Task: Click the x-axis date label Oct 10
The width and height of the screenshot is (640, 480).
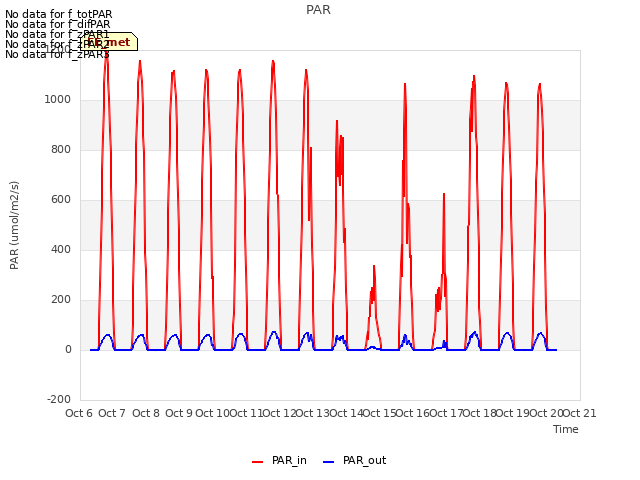Action: pos(212,413)
